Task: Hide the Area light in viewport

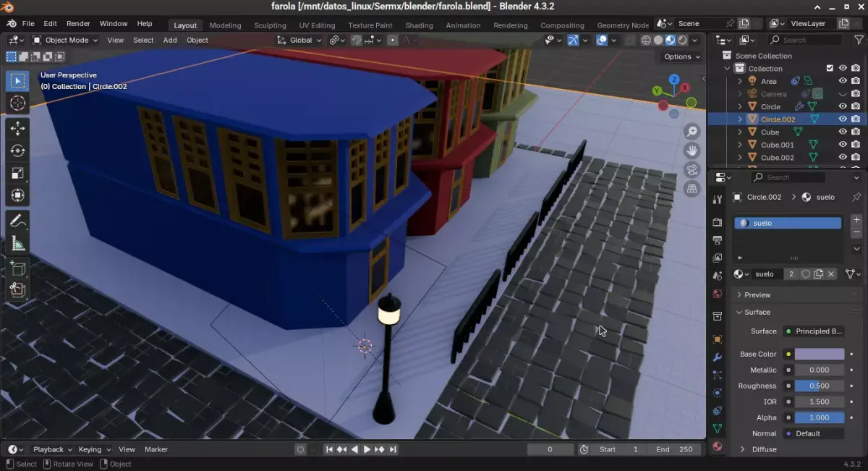Action: pos(843,81)
